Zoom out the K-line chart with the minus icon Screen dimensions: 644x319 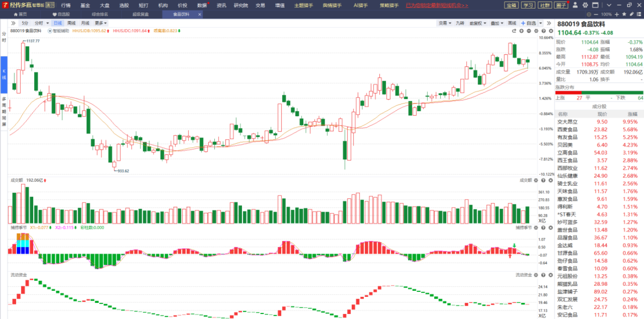point(529,31)
